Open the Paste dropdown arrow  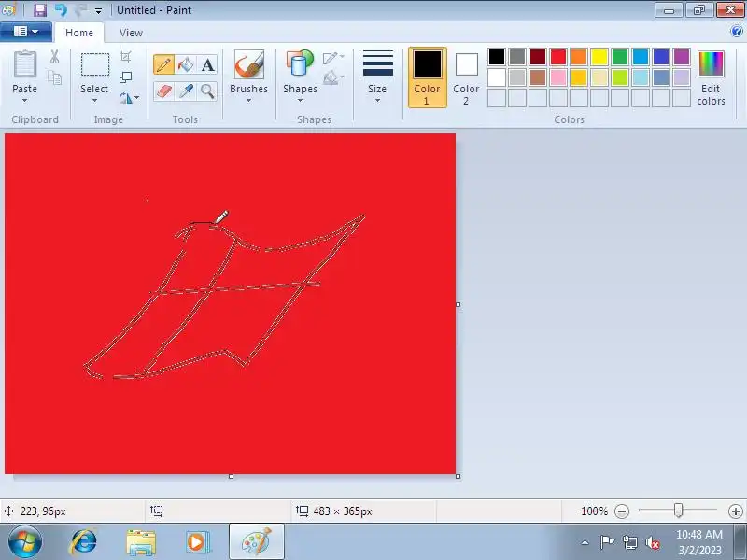coord(25,101)
